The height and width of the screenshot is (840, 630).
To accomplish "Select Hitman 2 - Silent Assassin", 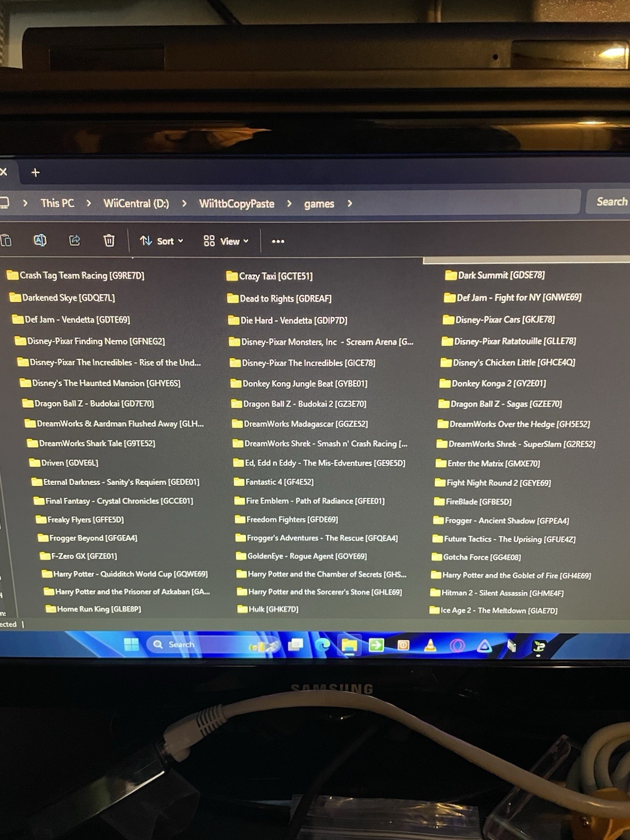I will point(497,593).
